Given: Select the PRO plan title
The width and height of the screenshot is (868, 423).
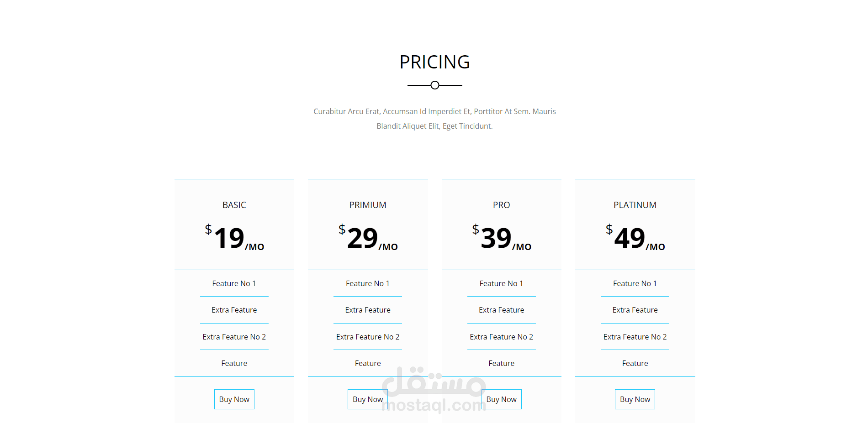Looking at the screenshot, I should pos(501,205).
